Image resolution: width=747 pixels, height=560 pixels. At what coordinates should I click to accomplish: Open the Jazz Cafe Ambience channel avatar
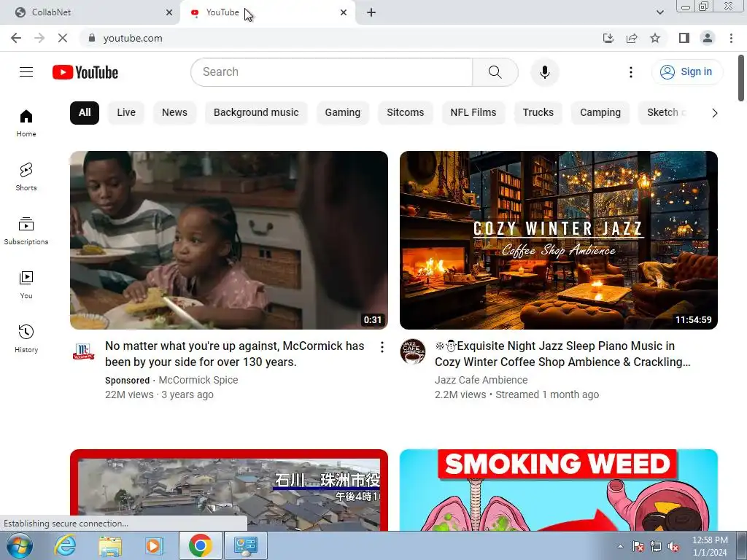[413, 352]
